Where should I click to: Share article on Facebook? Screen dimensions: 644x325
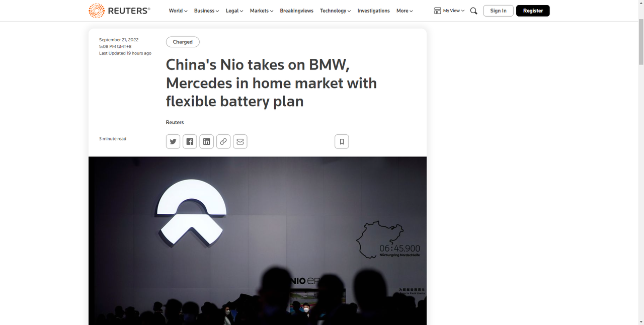click(190, 141)
